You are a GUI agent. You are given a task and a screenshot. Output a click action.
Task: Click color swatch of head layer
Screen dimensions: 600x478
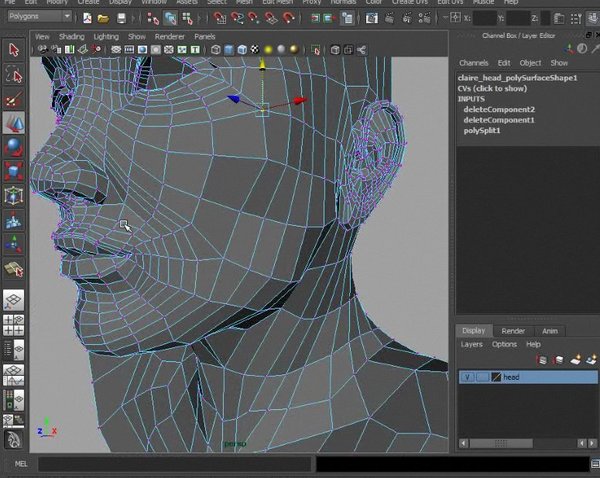tap(496, 377)
